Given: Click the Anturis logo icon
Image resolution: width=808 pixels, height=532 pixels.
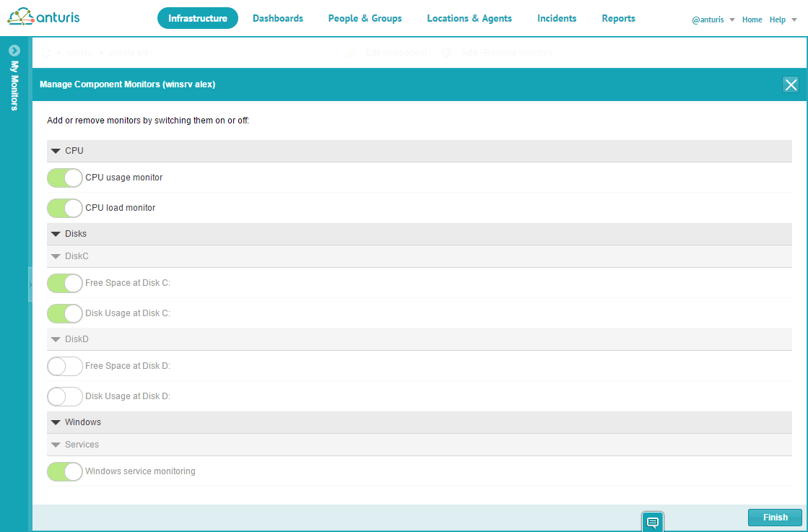Looking at the screenshot, I should [x=21, y=16].
